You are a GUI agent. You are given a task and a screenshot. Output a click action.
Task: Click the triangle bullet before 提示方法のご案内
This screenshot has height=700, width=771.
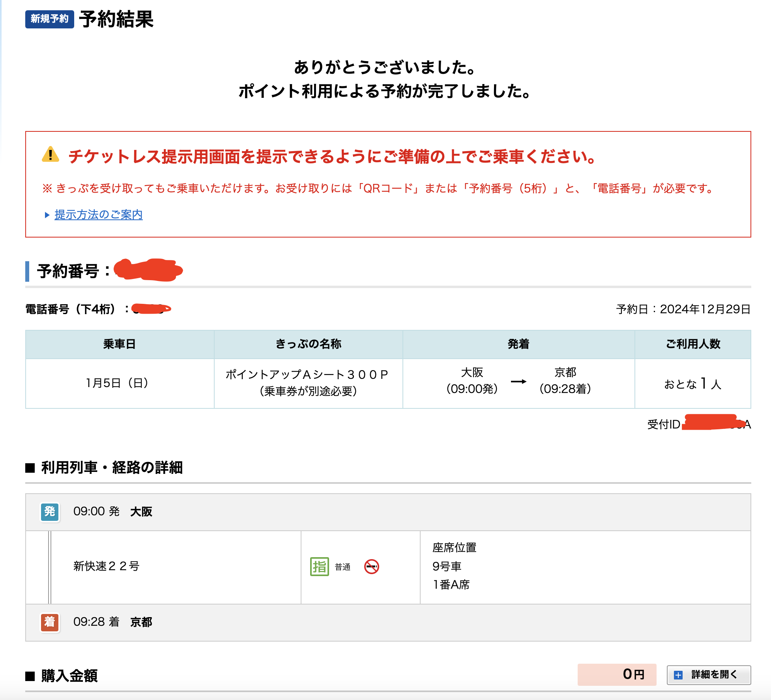point(47,215)
